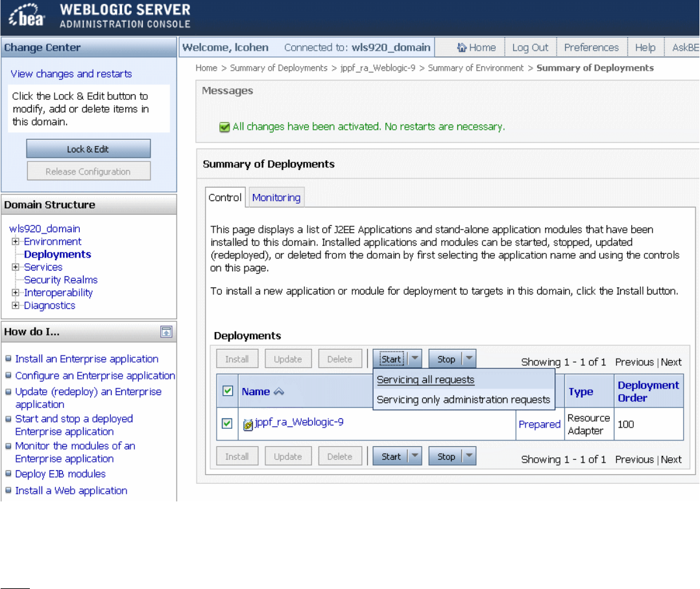
Task: Click the Release Configuration button
Action: click(x=88, y=171)
